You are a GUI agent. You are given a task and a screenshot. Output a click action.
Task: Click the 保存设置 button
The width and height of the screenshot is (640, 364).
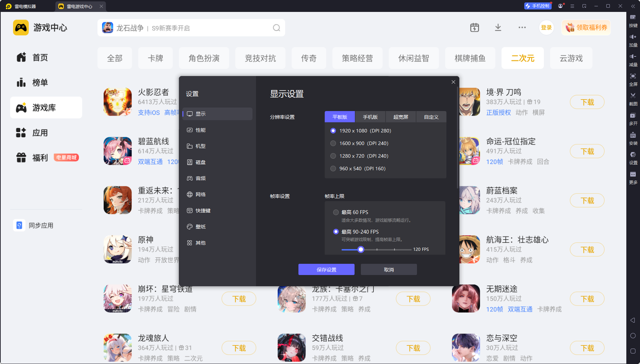click(x=326, y=269)
